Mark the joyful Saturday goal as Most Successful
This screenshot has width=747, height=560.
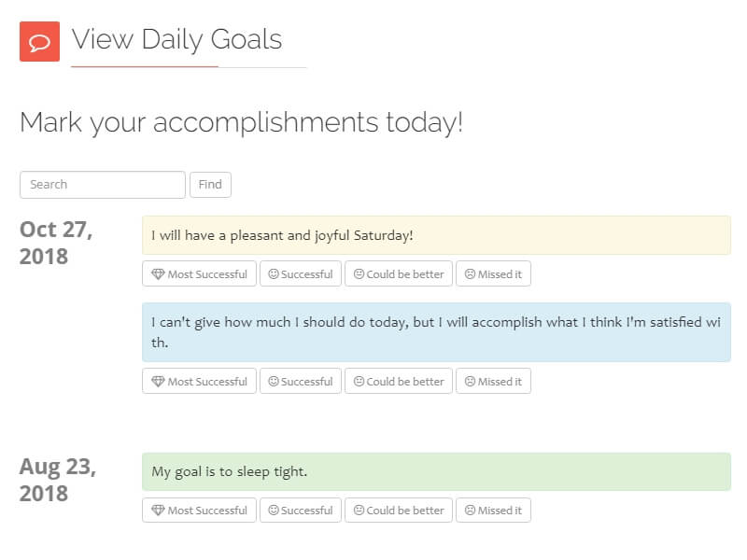point(199,273)
